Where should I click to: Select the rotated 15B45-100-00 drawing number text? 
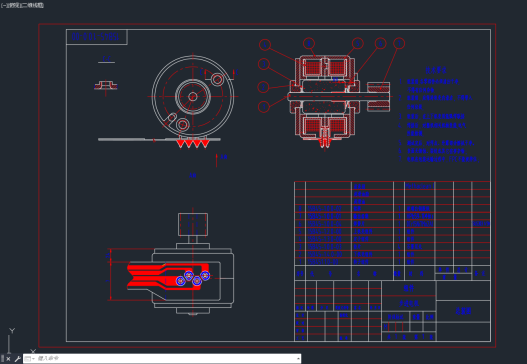point(95,37)
